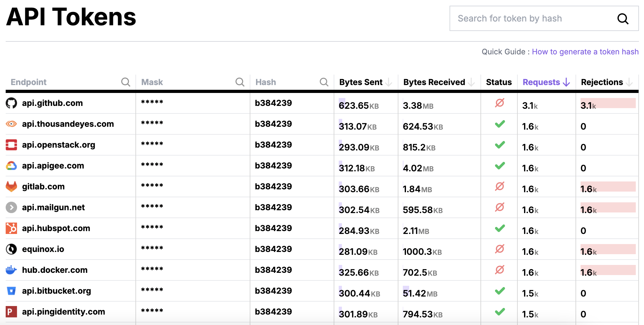Screen dimensions: 644x325
Task: Open the Hash column filter search icon
Action: click(x=324, y=82)
